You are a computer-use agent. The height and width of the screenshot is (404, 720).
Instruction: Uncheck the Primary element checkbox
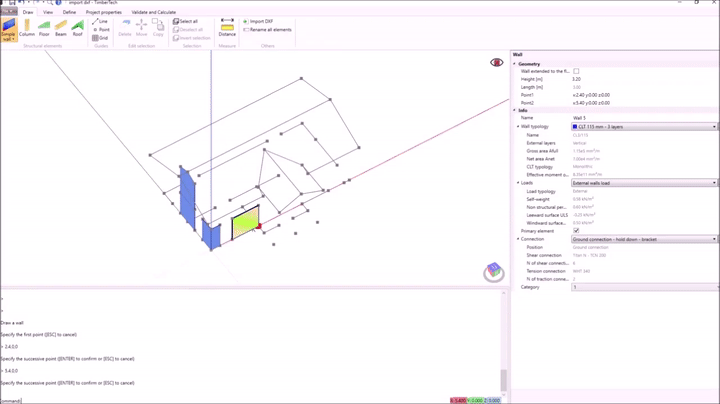(576, 231)
